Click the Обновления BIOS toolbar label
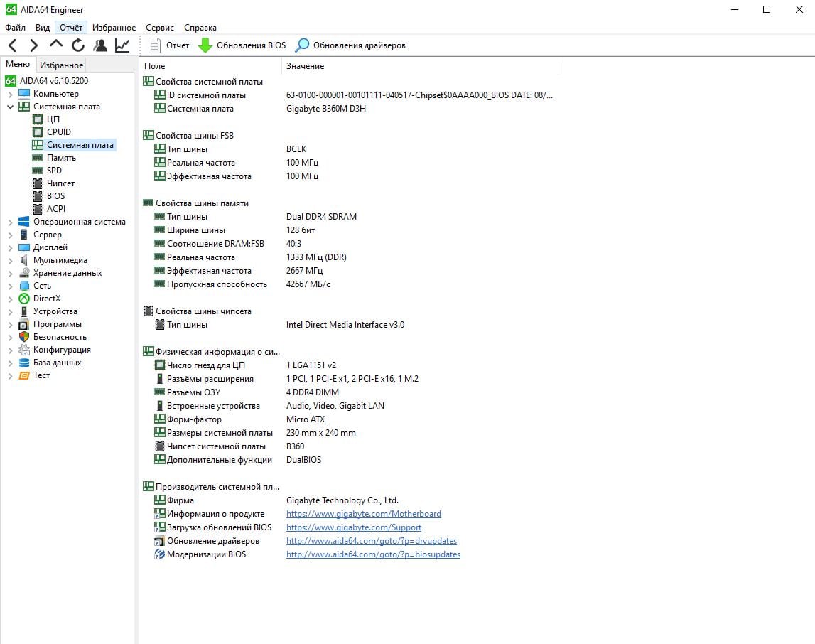This screenshot has width=815, height=644. 251,45
